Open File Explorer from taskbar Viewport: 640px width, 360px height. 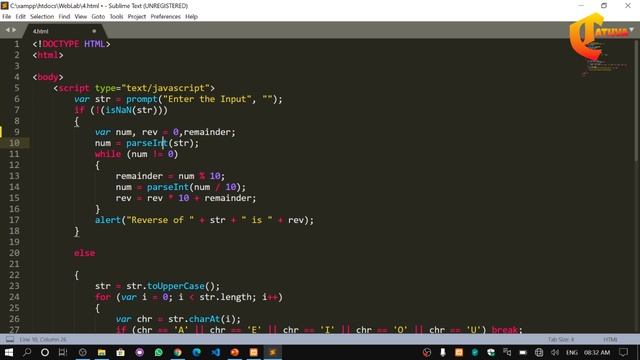click(102, 352)
